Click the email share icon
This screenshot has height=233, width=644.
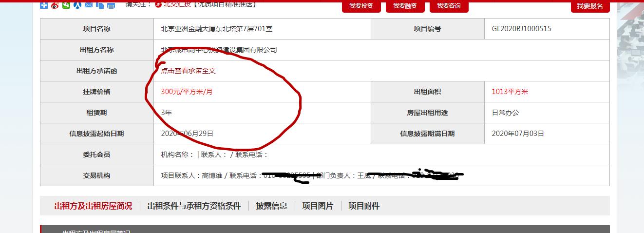(88, 5)
